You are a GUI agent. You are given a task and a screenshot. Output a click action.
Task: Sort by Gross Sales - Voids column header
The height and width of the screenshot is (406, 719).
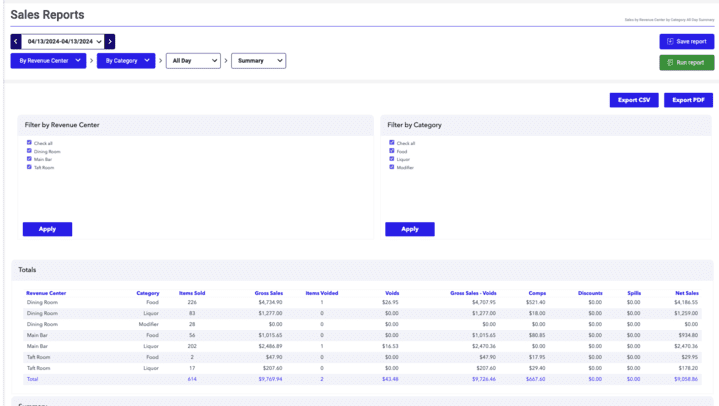pyautogui.click(x=473, y=293)
